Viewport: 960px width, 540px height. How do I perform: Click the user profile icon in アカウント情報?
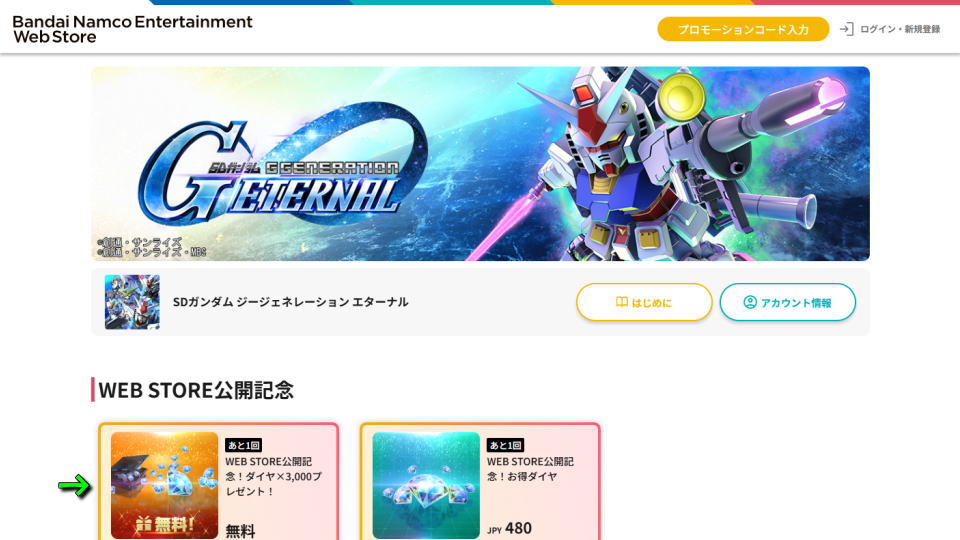coord(750,302)
